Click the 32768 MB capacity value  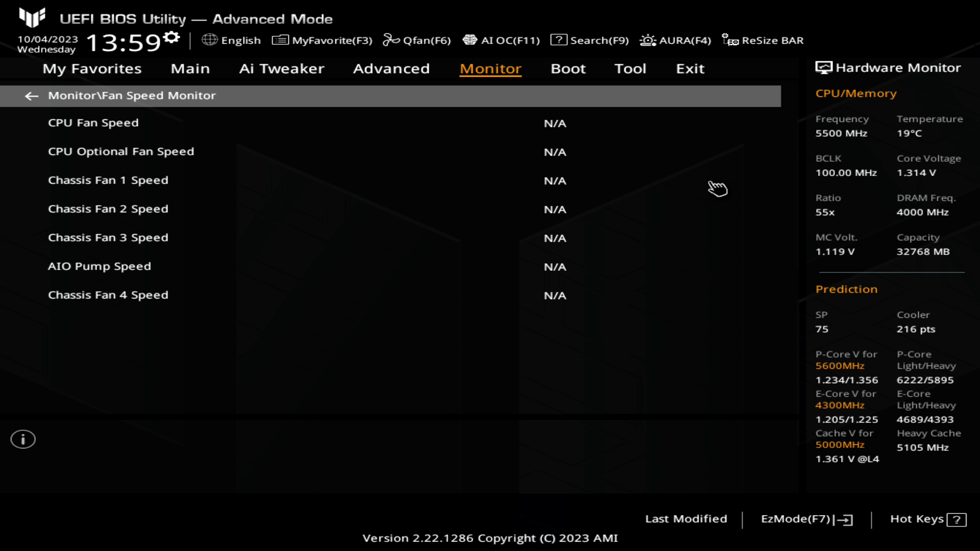(923, 252)
